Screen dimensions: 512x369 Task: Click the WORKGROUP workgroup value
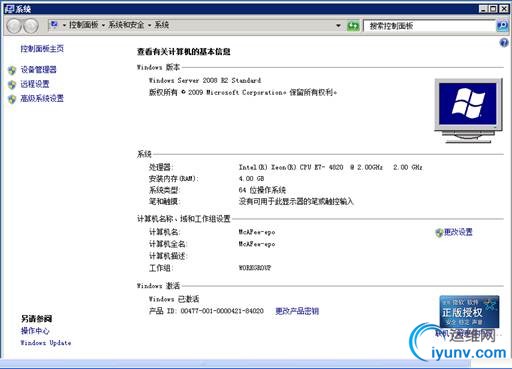(x=255, y=268)
